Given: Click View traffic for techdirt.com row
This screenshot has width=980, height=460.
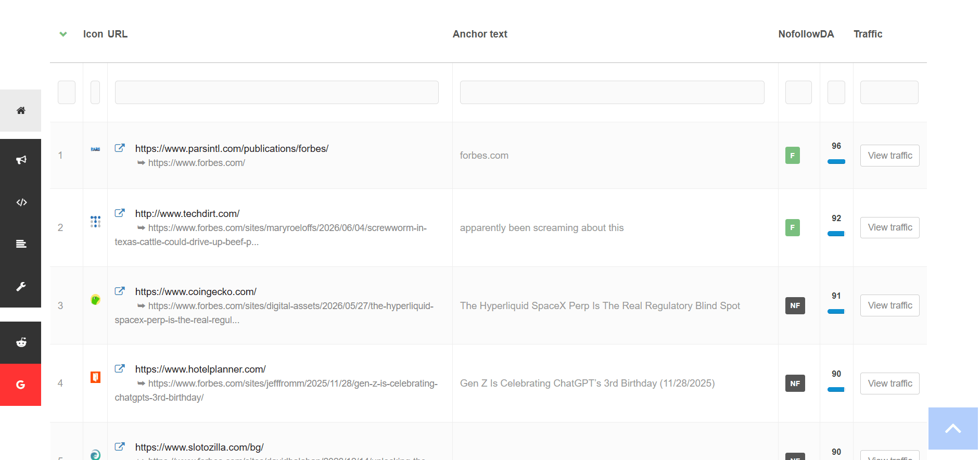Looking at the screenshot, I should [890, 227].
